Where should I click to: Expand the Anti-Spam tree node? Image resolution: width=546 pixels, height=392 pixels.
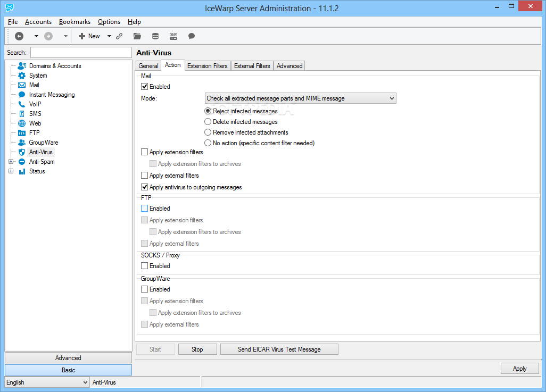(x=11, y=162)
